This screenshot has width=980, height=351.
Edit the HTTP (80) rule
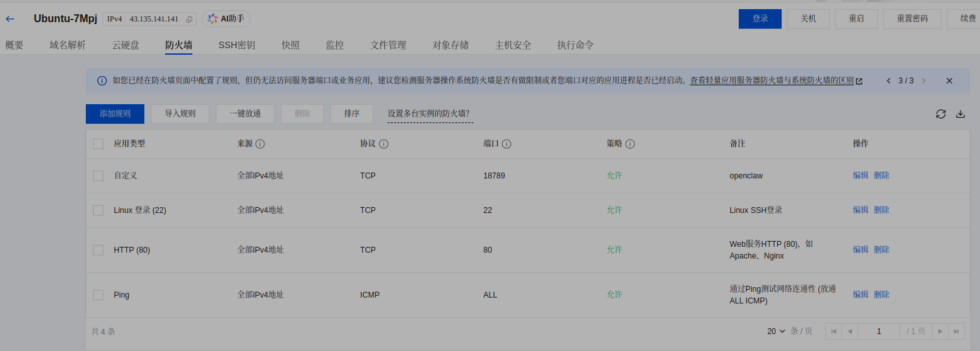tap(860, 250)
